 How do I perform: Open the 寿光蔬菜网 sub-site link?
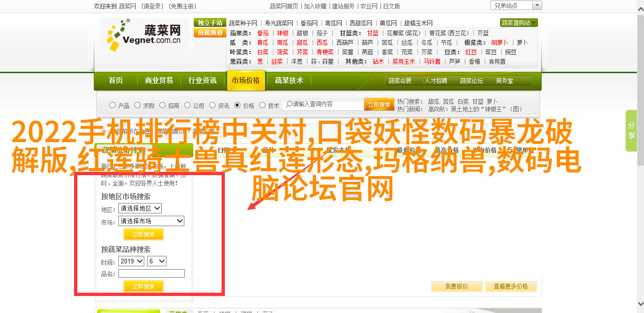point(279,23)
